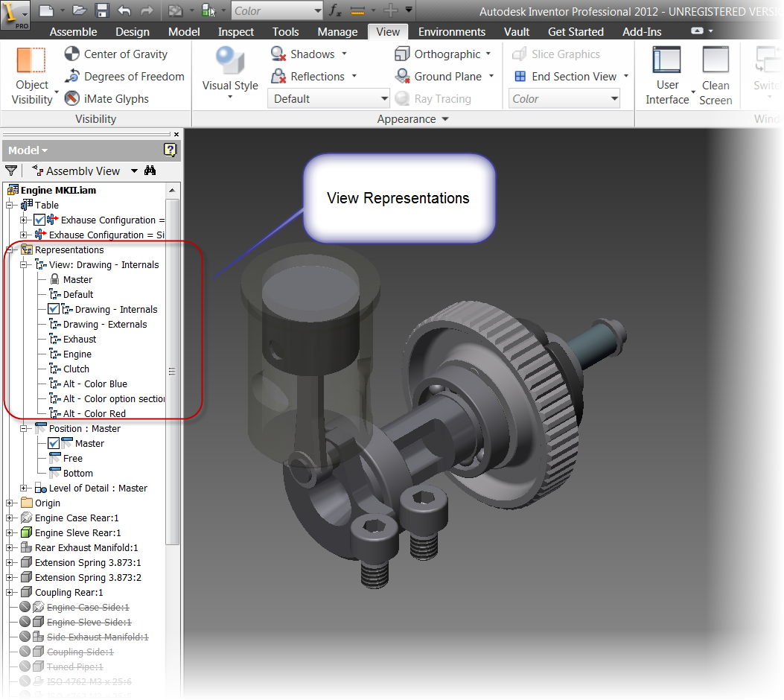Switch to the Assemble ribbon tab
Viewport: 784px width, 700px height.
pyautogui.click(x=73, y=32)
